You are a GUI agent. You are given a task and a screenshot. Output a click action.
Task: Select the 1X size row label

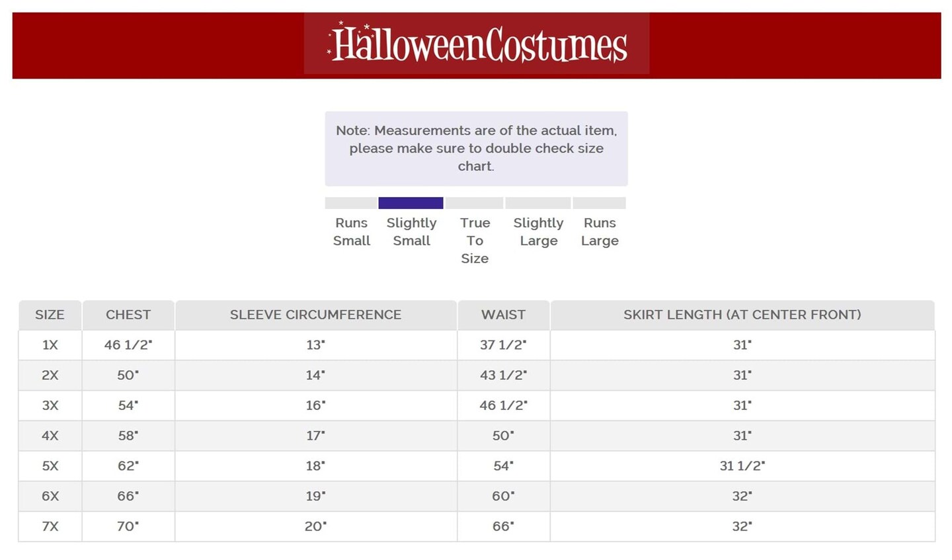(50, 345)
